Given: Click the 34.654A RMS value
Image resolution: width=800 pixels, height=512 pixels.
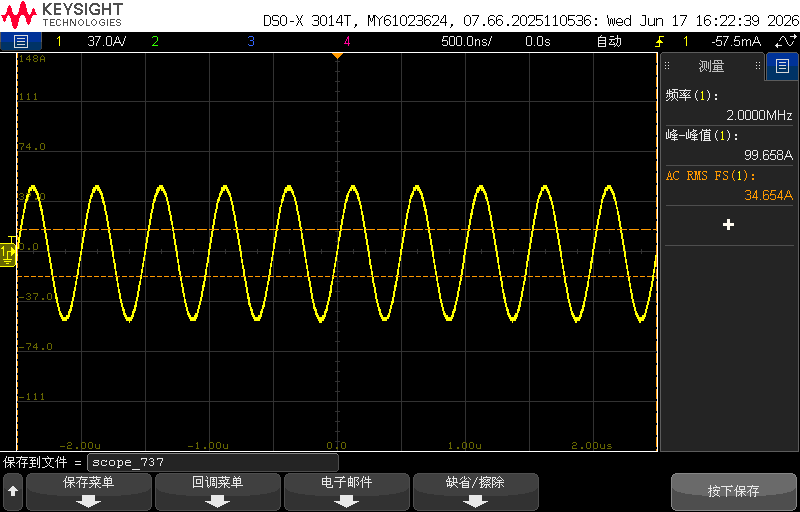Looking at the screenshot, I should [x=768, y=195].
